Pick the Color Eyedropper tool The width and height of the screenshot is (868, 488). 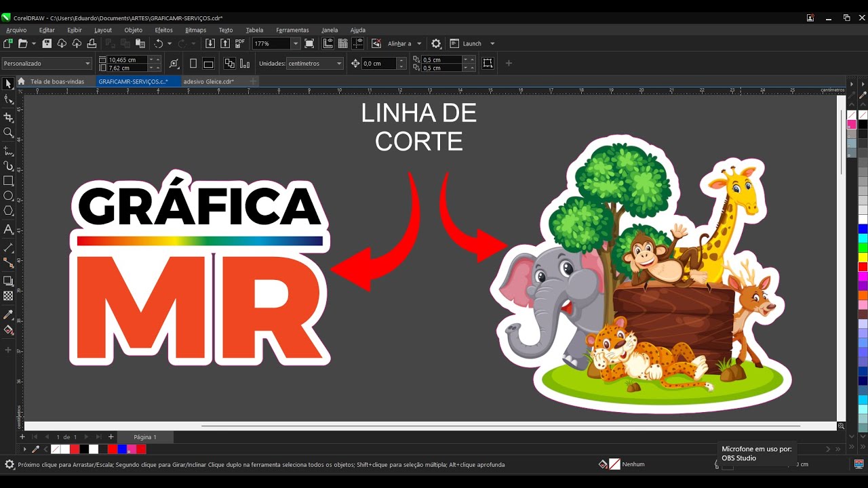[x=8, y=314]
